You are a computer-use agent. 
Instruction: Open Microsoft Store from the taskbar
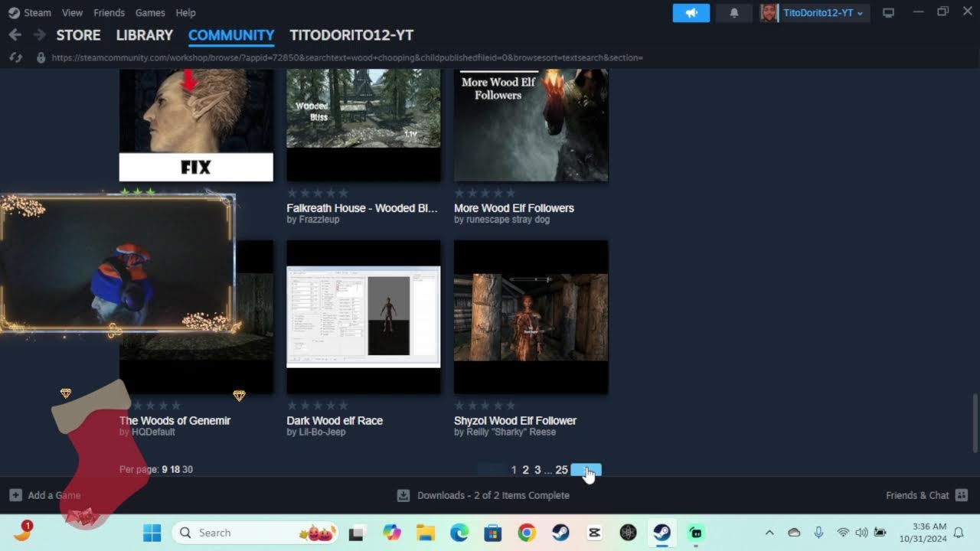(x=493, y=533)
